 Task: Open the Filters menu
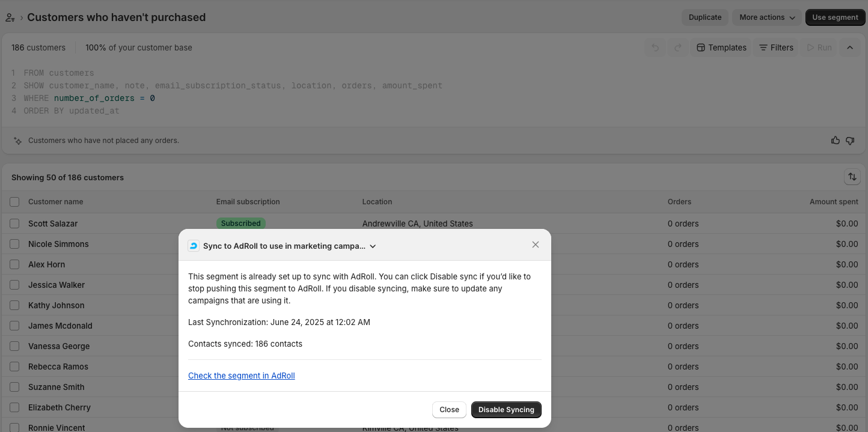(x=776, y=47)
